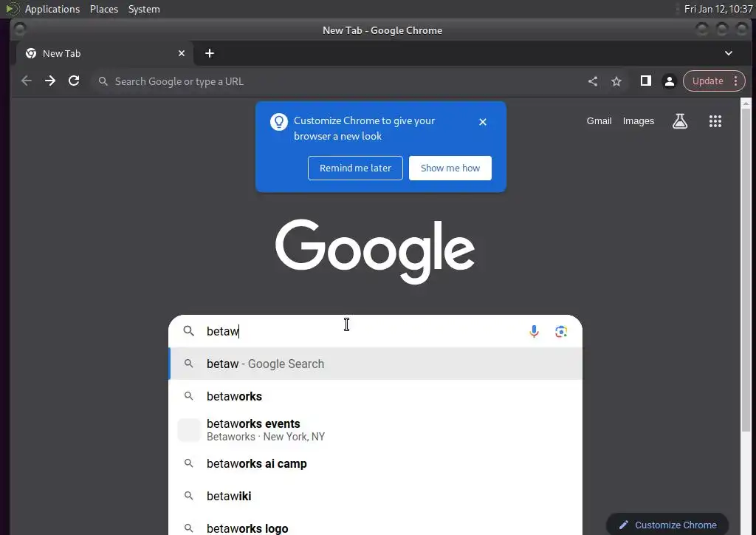Reload the current page
Screen dimensions: 756x535
pos(74,81)
